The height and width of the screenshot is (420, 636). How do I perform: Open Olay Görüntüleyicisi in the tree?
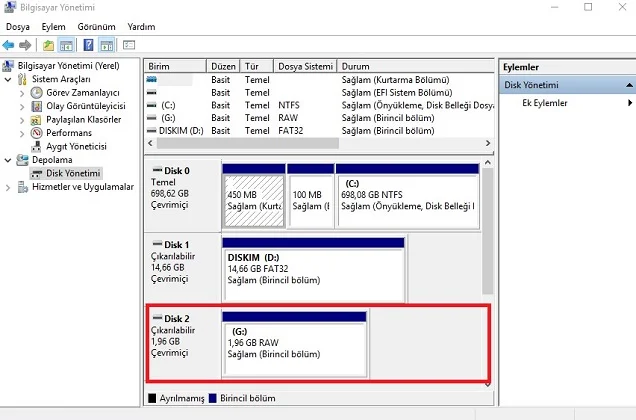(x=86, y=106)
